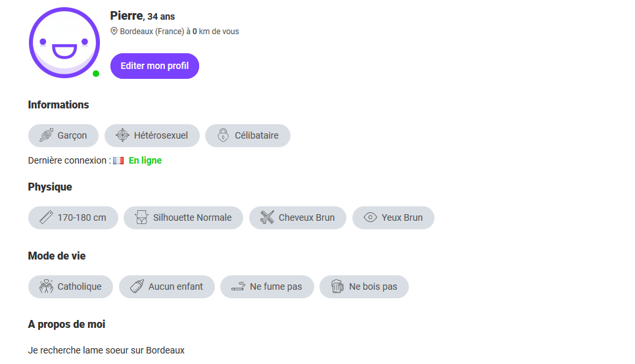Click the ruler icon for 170-180 cm

point(46,217)
